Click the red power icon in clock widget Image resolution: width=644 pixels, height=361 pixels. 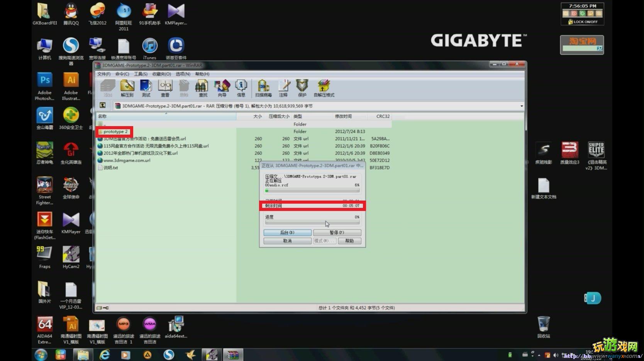point(574,13)
